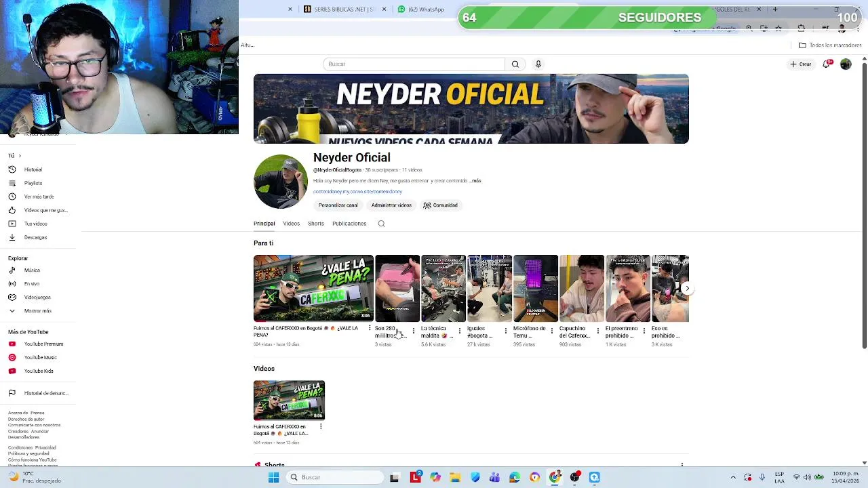This screenshot has height=488, width=868.
Task: Open options for Micrófono de Temu short
Action: (552, 331)
